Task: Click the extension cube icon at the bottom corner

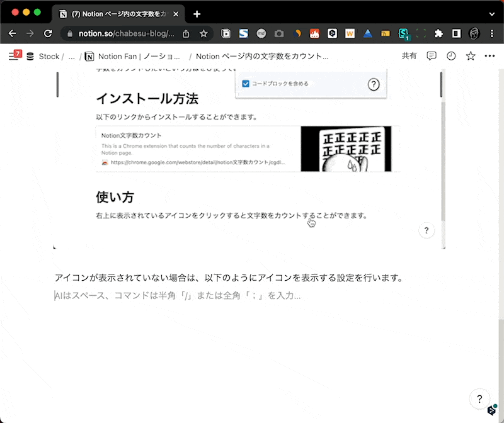Action: coord(492,410)
